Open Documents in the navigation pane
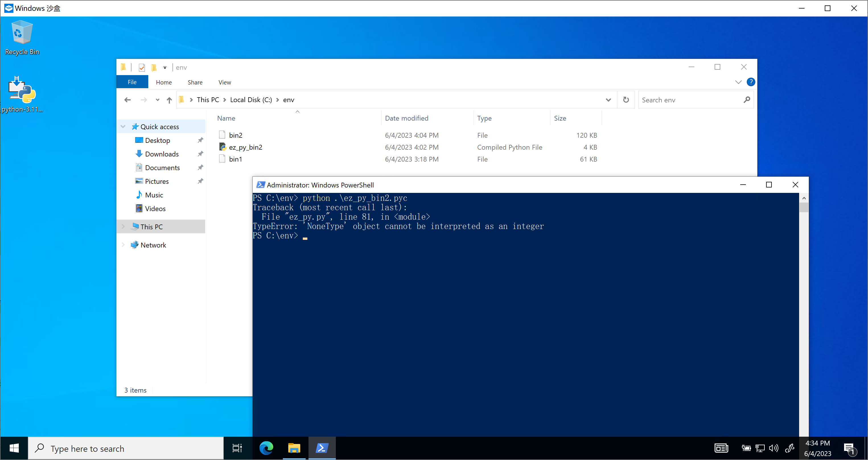 162,168
